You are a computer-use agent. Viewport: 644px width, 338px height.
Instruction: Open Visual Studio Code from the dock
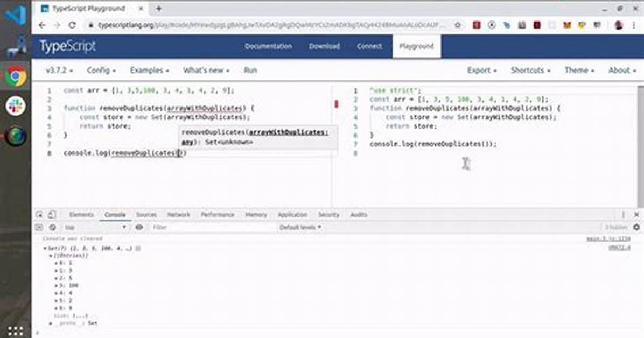16,15
